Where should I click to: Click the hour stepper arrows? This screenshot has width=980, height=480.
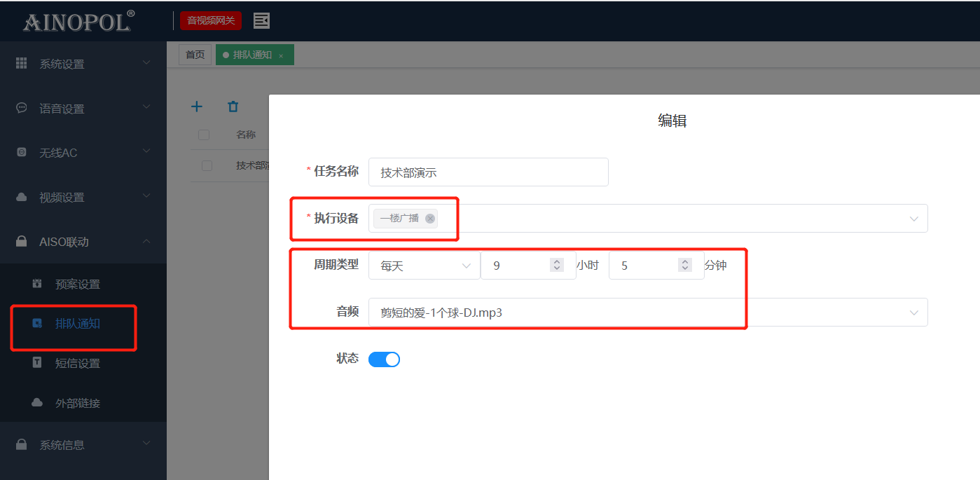(x=557, y=265)
